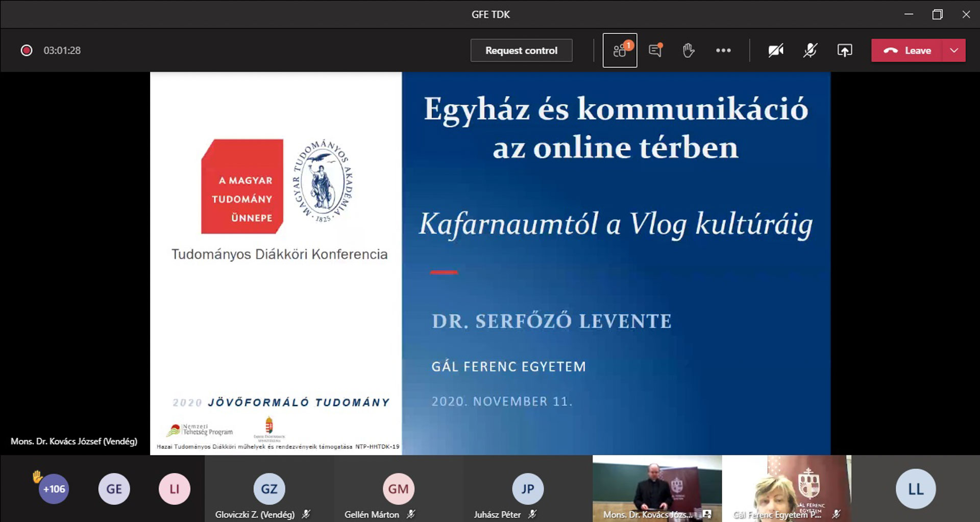Image resolution: width=980 pixels, height=522 pixels.
Task: Select the GE participant avatar
Action: 114,489
